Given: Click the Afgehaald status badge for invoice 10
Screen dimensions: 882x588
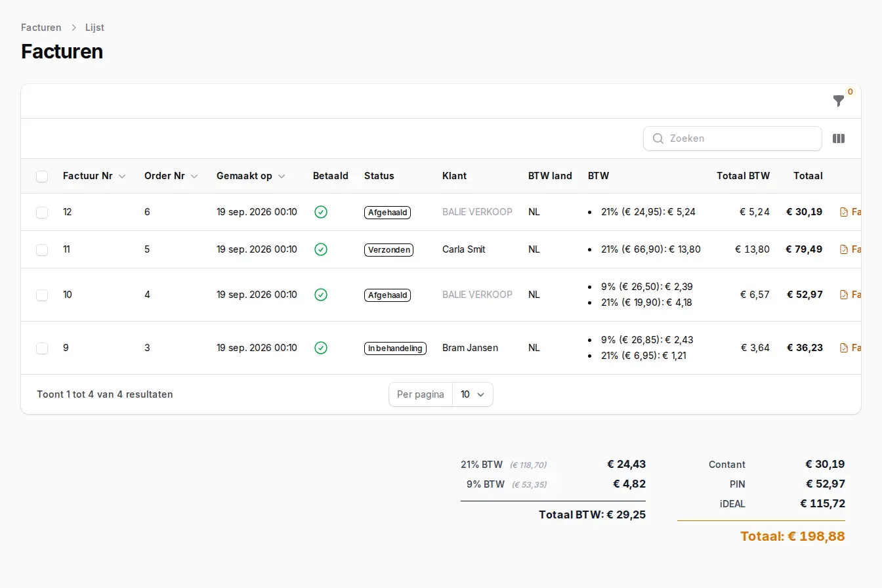Looking at the screenshot, I should click(x=387, y=295).
